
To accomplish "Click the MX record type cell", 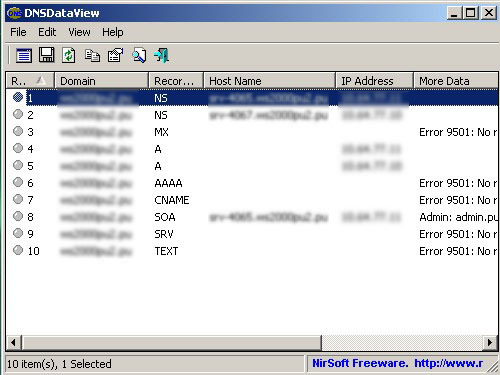I will pos(161,132).
